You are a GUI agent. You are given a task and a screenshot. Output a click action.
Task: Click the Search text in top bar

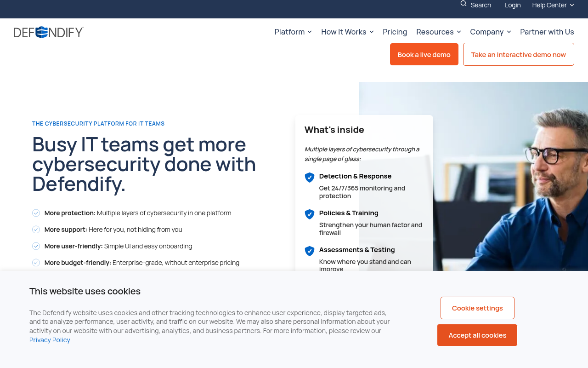481,5
